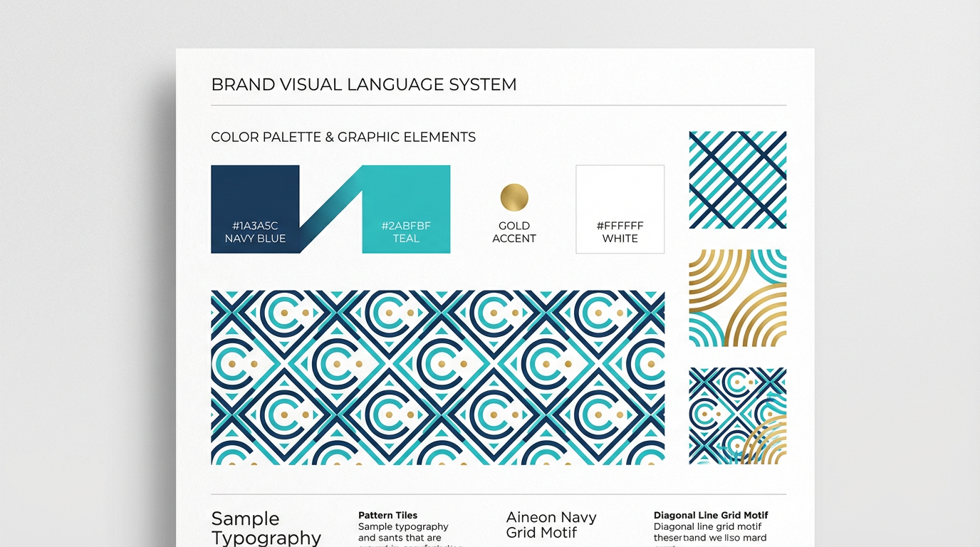
Task: Select the Diagonal Line Grid Motif heading
Action: (x=711, y=514)
